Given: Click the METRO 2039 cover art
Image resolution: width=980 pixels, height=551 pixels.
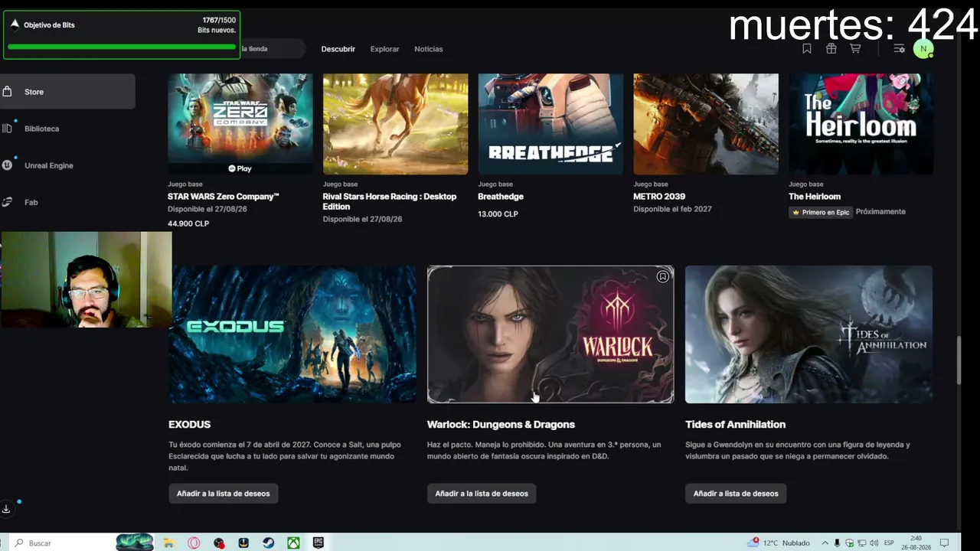Looking at the screenshot, I should click(x=706, y=124).
